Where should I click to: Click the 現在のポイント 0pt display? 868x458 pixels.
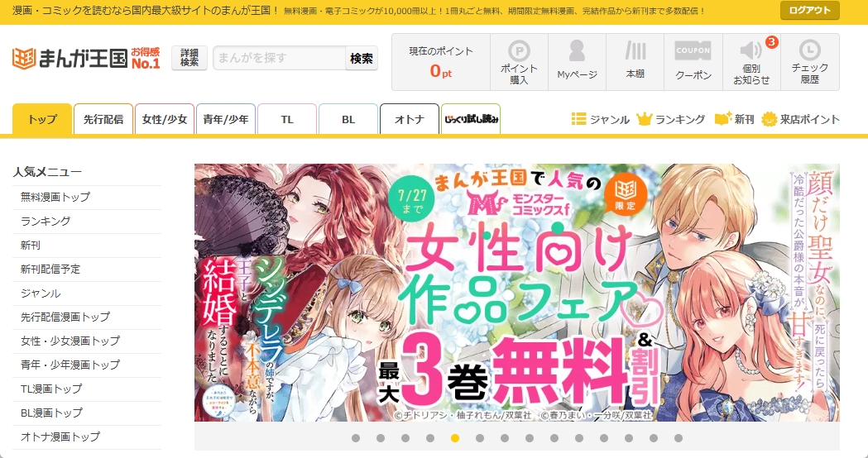(x=441, y=62)
